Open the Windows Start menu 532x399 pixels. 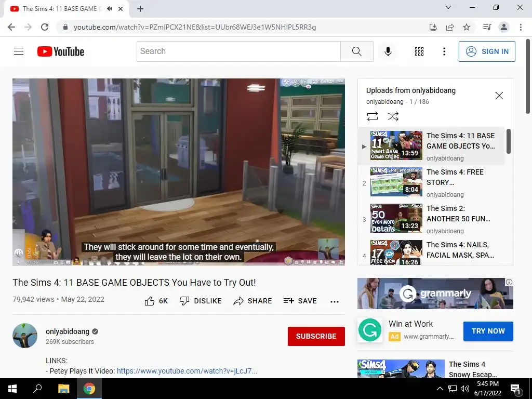(12, 389)
